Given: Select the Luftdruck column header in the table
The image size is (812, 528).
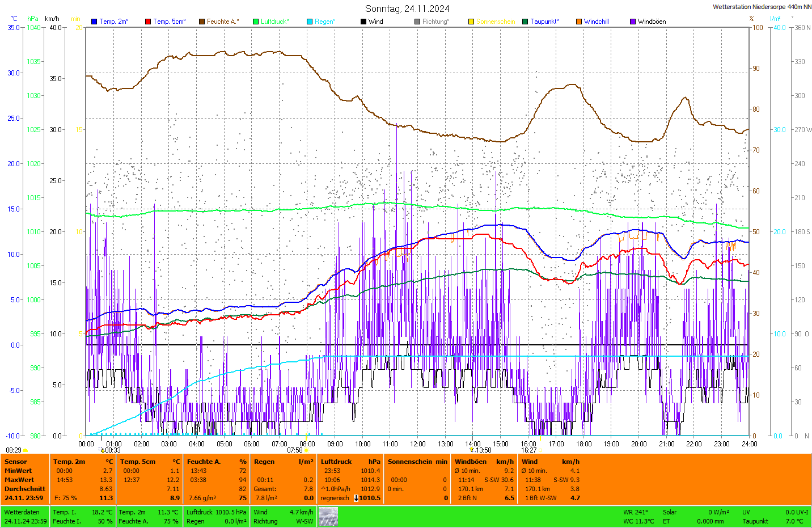Looking at the screenshot, I should [336, 462].
